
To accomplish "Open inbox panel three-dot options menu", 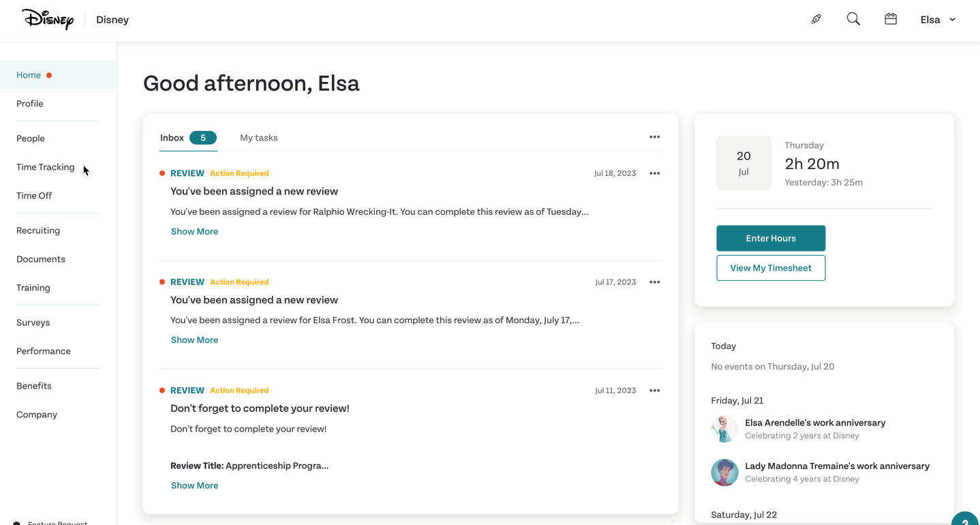I will tap(654, 137).
